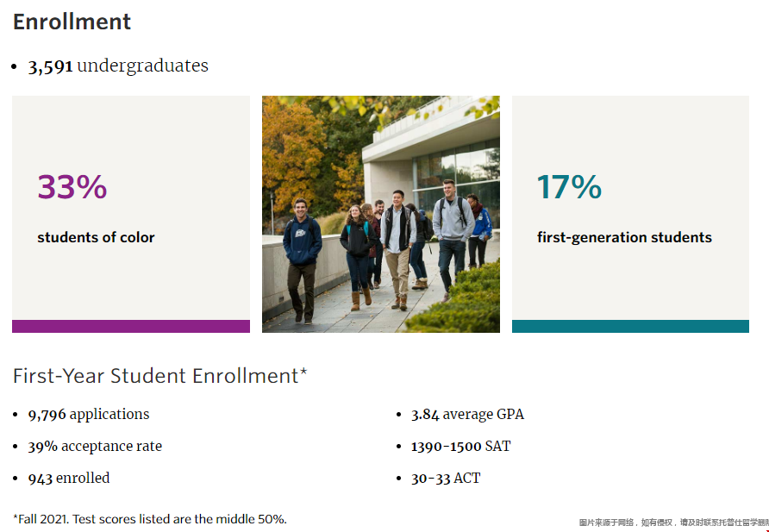Select the 3,591 undergraduates bullet text
Viewport: 769px width, 532px height.
(x=118, y=66)
